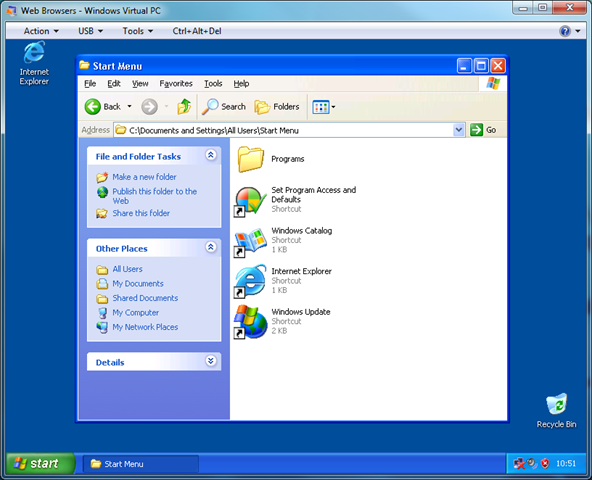
Task: Open Virtual PC USB menu
Action: click(90, 31)
